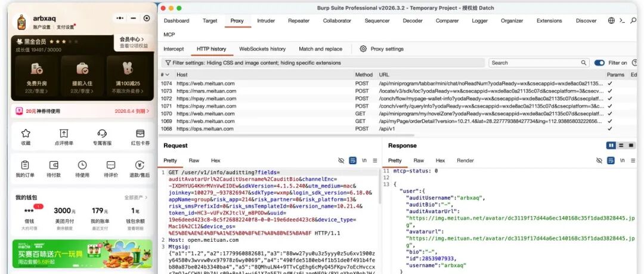Open the 红包卡券 icon
The width and height of the screenshot is (644, 274).
click(x=140, y=133)
